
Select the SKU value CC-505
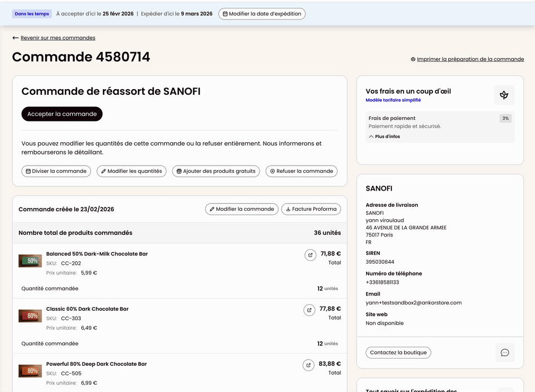tap(71, 373)
